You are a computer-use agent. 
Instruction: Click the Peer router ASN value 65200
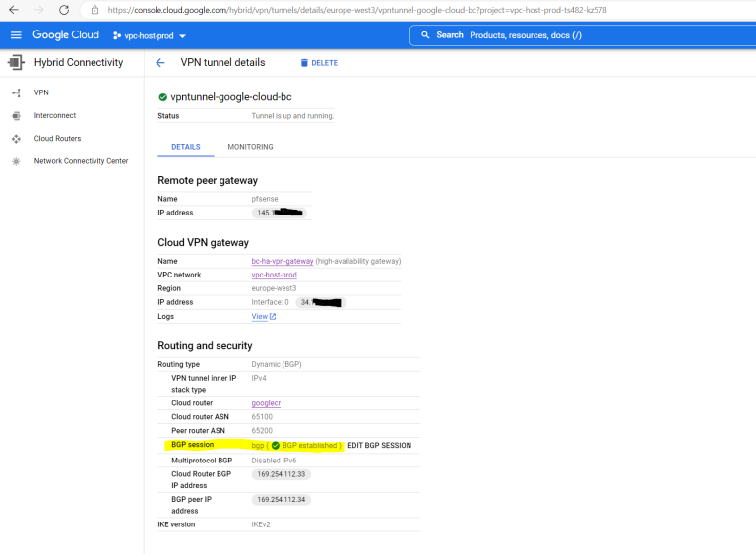pyautogui.click(x=262, y=431)
